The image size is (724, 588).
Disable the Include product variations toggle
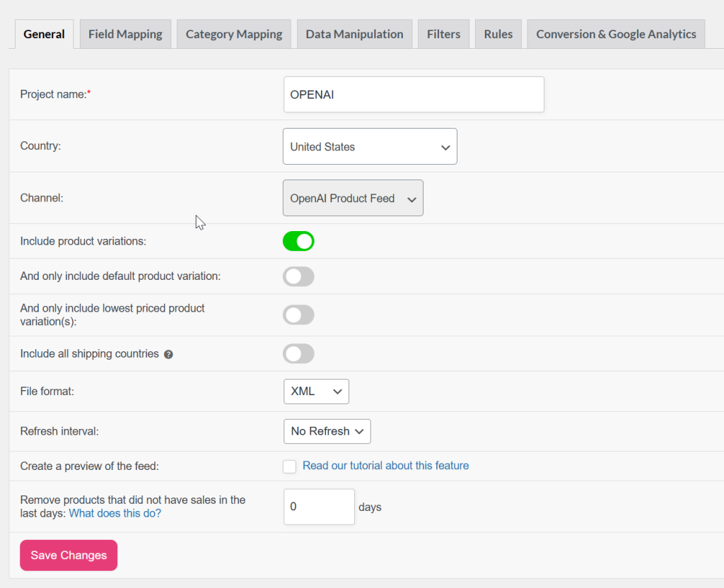[298, 241]
